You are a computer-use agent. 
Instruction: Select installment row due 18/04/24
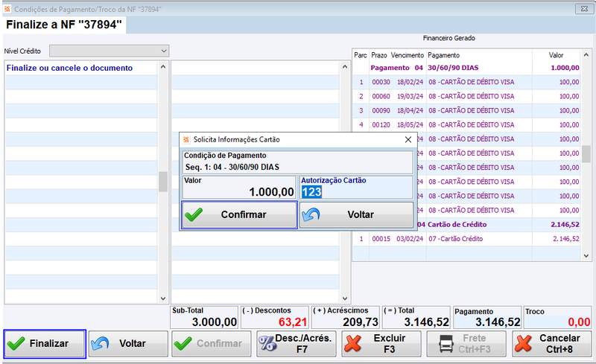pyautogui.click(x=466, y=111)
